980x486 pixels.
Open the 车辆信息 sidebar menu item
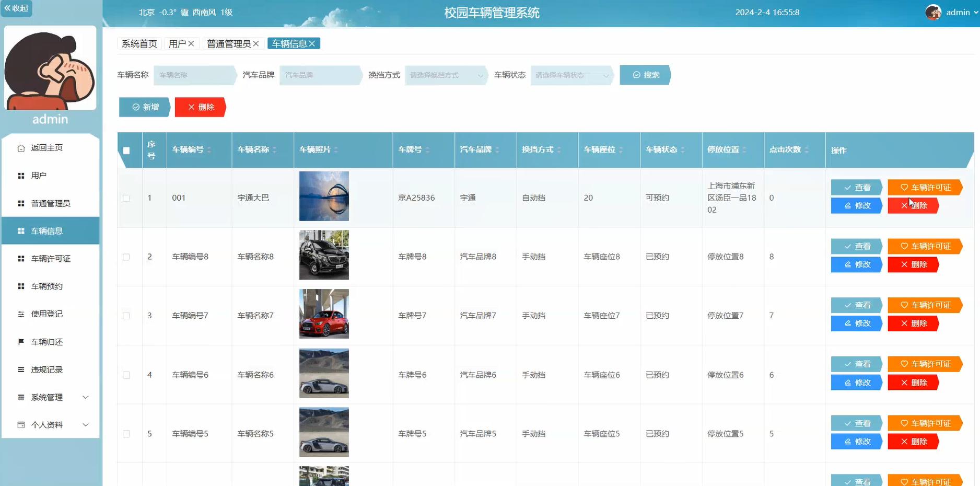pyautogui.click(x=50, y=230)
